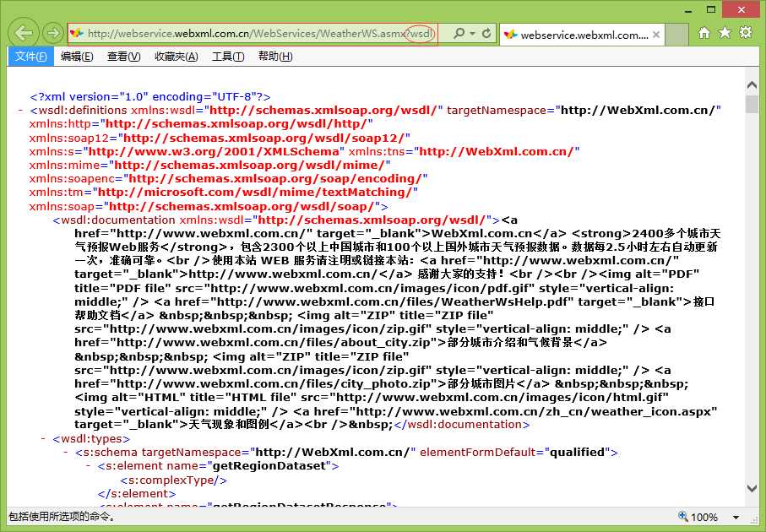The image size is (766, 532).
Task: Open the address bar search dropdown arrow
Action: coord(472,34)
